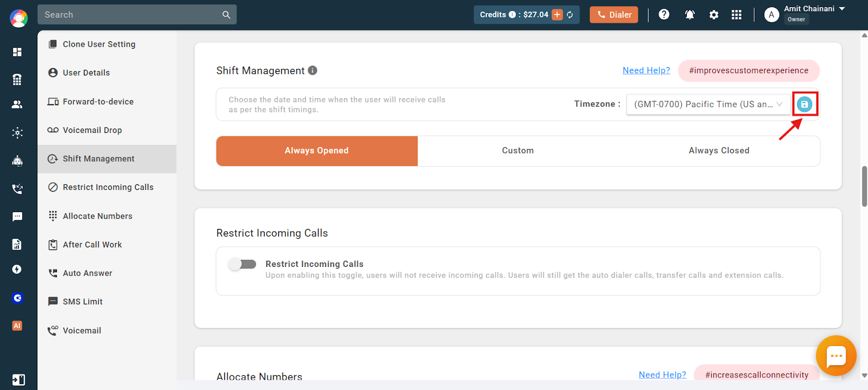
Task: Expand the Pacific Time timezone dropdown
Action: (x=709, y=104)
